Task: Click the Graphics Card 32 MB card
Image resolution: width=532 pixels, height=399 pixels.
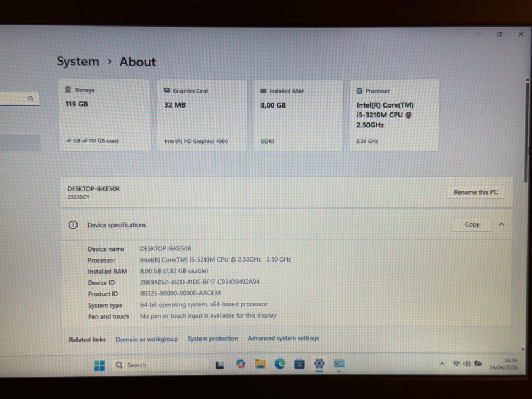Action: (202, 115)
